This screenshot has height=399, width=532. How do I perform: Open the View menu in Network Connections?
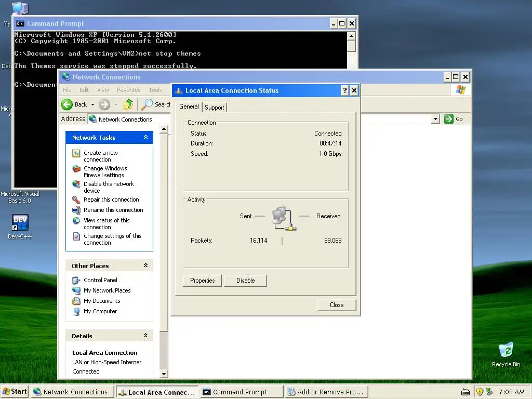pos(103,90)
